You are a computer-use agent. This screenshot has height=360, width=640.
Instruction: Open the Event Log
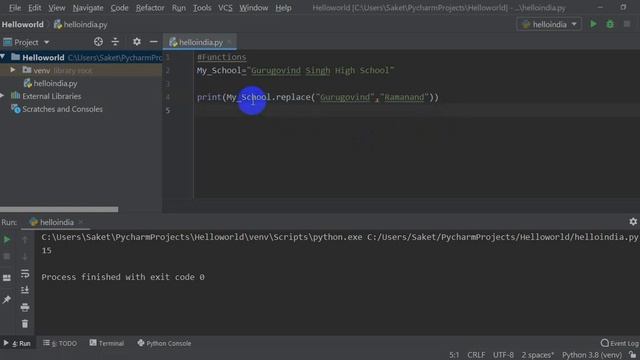[x=620, y=343]
